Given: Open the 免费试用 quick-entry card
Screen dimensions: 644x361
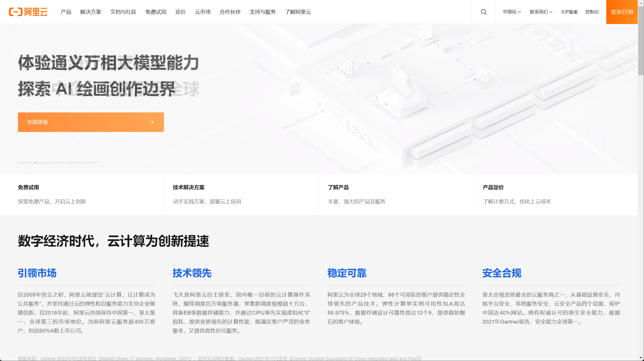Looking at the screenshot, I should (82, 195).
